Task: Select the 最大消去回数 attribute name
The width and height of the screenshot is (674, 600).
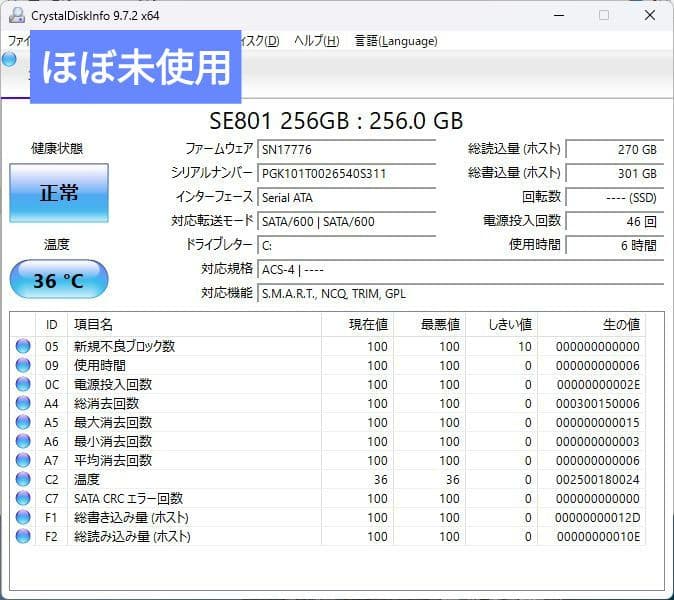Action: [113, 422]
